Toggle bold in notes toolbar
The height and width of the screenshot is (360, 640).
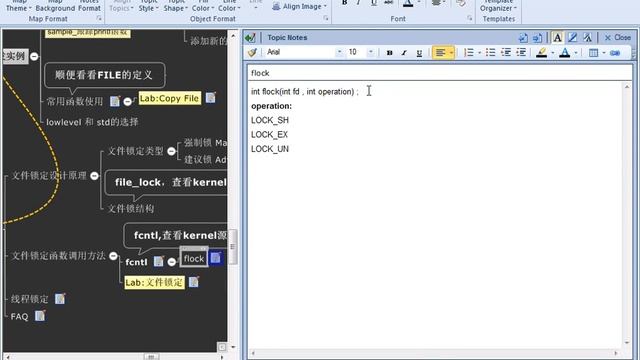point(389,53)
